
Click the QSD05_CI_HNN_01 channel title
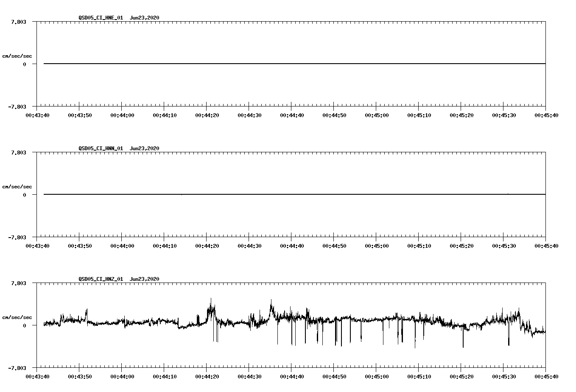click(x=101, y=148)
